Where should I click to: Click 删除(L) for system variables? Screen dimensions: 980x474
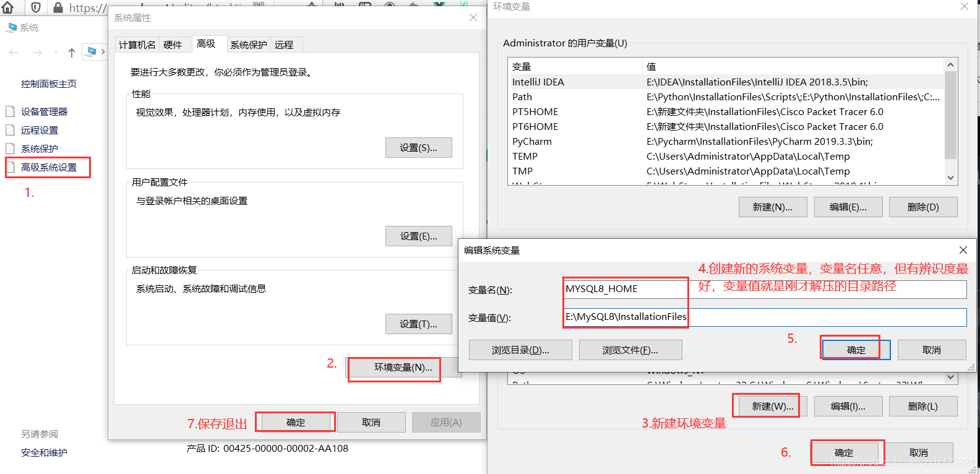(923, 406)
